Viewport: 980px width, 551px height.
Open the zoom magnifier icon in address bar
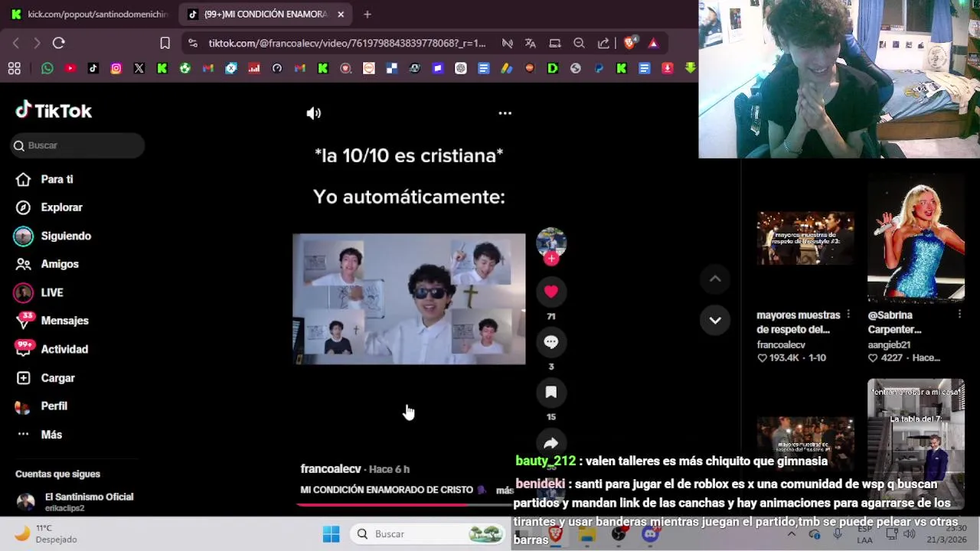click(x=579, y=44)
